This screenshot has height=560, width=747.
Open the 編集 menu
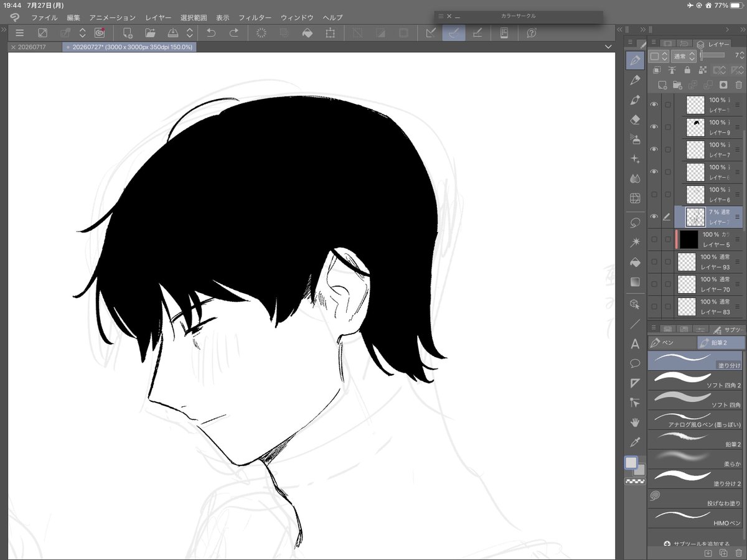pos(73,17)
